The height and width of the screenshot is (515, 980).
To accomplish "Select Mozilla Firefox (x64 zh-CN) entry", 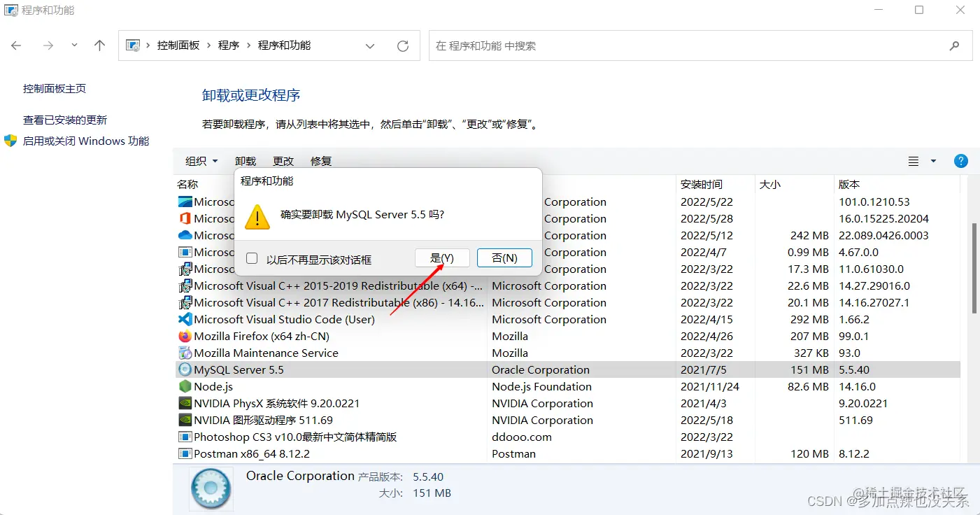I will click(x=262, y=336).
